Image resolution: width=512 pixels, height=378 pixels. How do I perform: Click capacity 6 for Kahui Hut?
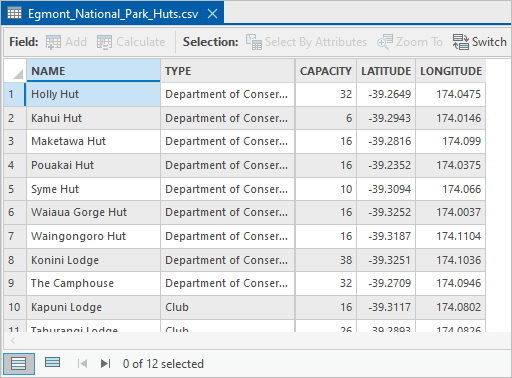[x=326, y=118]
